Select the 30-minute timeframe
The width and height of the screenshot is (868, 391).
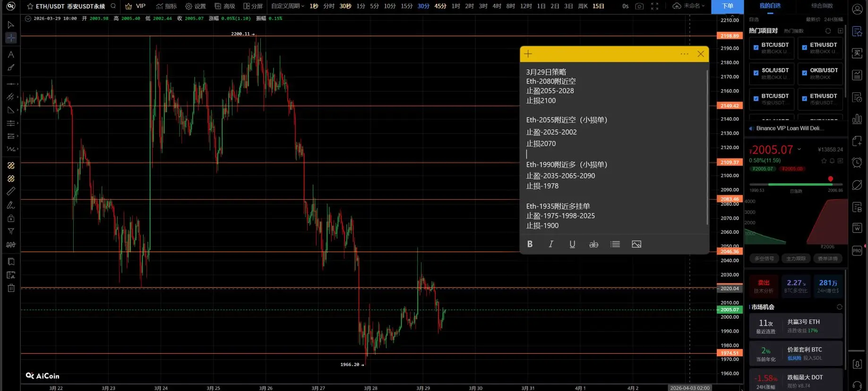tap(423, 6)
